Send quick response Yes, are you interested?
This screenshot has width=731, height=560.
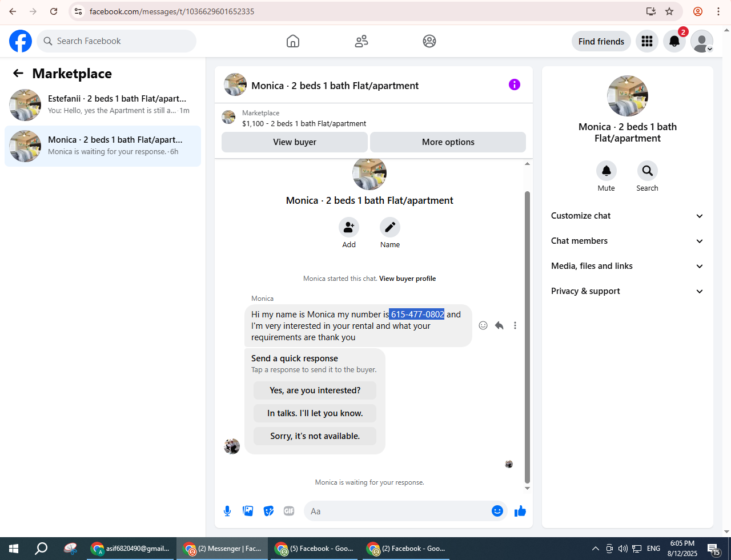pos(315,390)
